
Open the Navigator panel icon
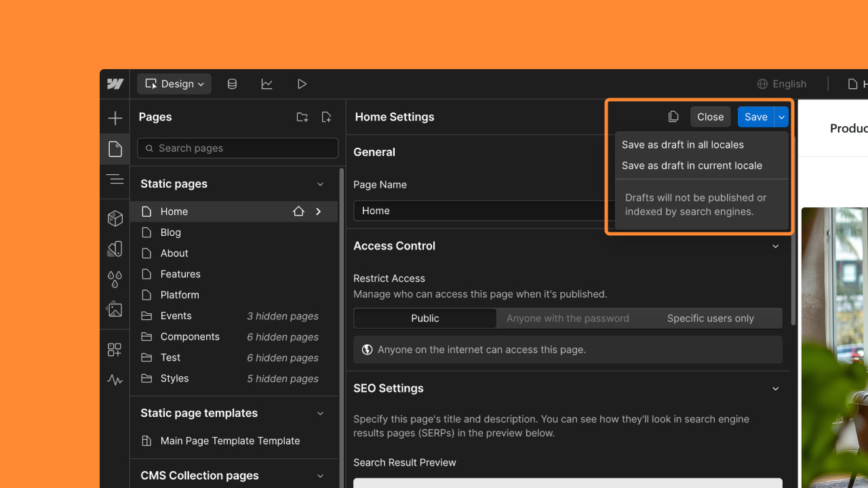click(115, 180)
